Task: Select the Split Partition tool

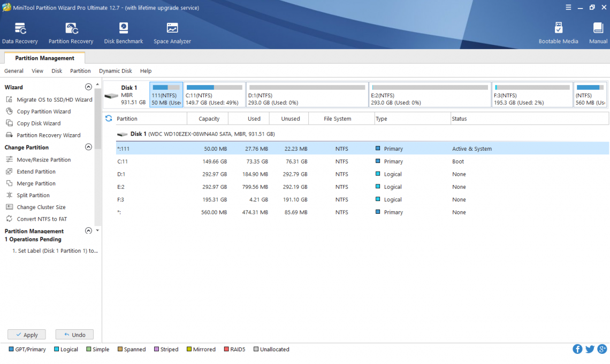Action: (x=36, y=195)
